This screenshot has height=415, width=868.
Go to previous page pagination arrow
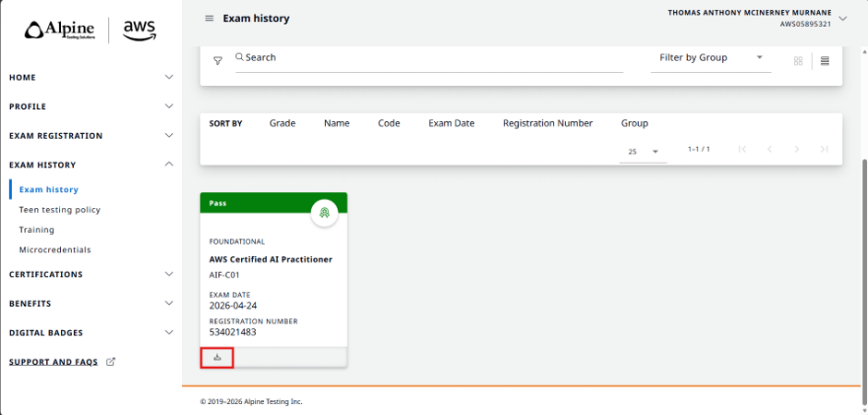(769, 149)
